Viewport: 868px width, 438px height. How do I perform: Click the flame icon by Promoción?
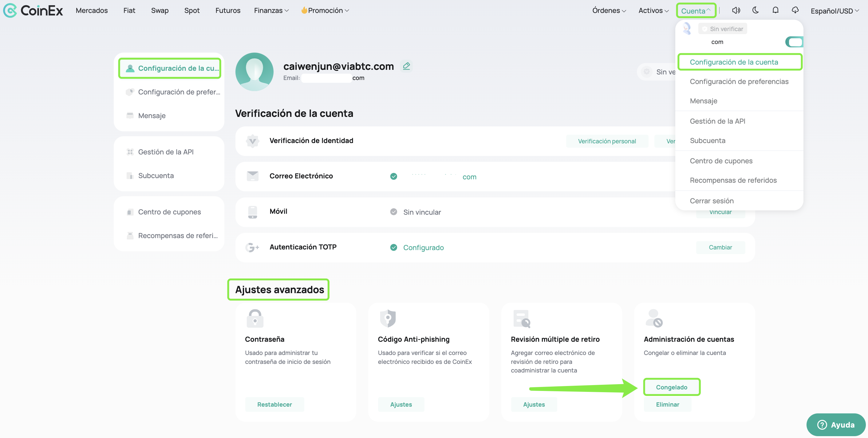coord(304,10)
